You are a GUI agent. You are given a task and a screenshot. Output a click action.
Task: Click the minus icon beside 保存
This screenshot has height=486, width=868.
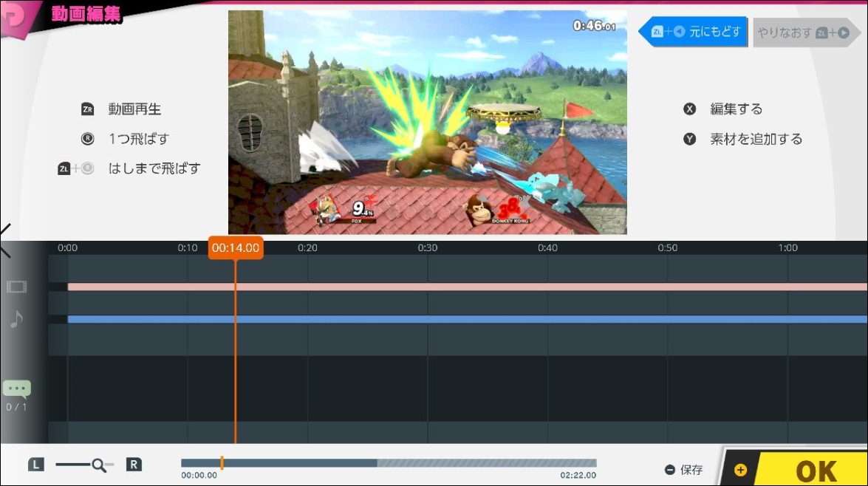670,470
